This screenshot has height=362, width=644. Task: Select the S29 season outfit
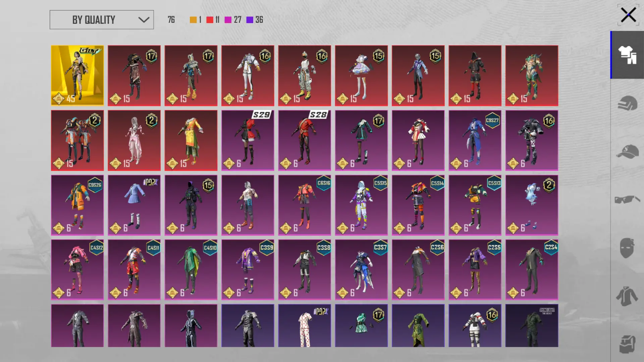click(x=248, y=140)
